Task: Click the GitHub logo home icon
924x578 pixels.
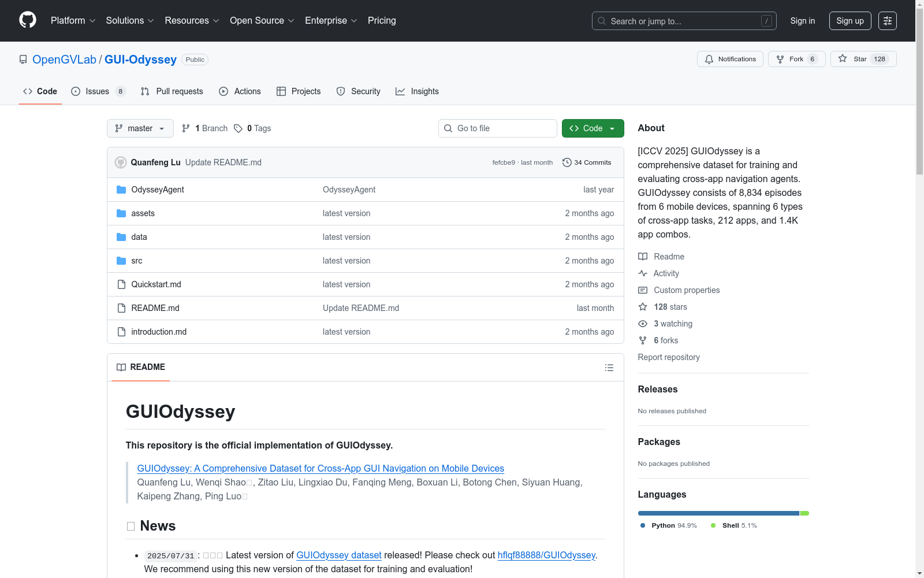Action: tap(28, 20)
